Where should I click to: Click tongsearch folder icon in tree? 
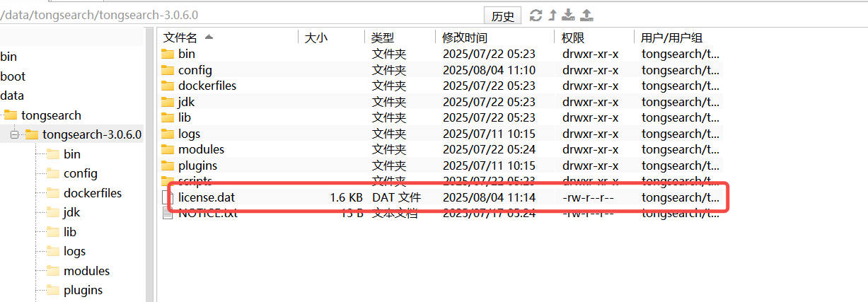(x=10, y=115)
